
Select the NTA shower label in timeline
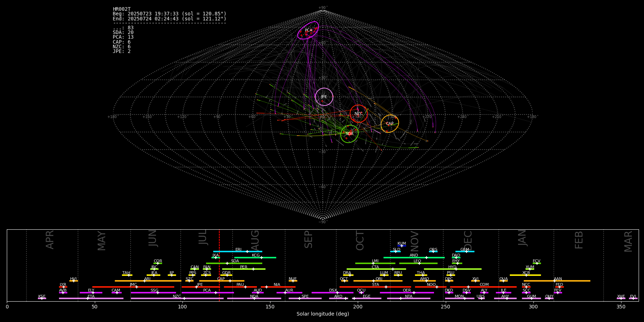click(409, 297)
